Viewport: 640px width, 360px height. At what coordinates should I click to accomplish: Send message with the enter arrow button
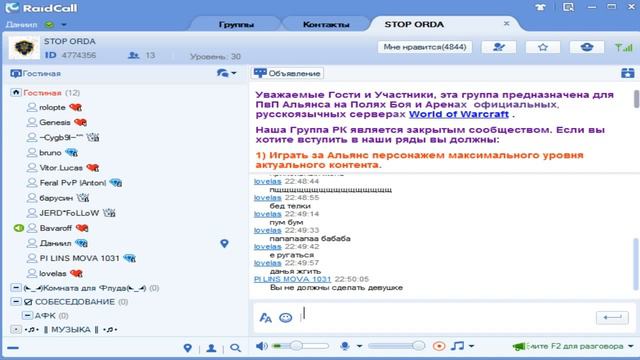tap(612, 317)
